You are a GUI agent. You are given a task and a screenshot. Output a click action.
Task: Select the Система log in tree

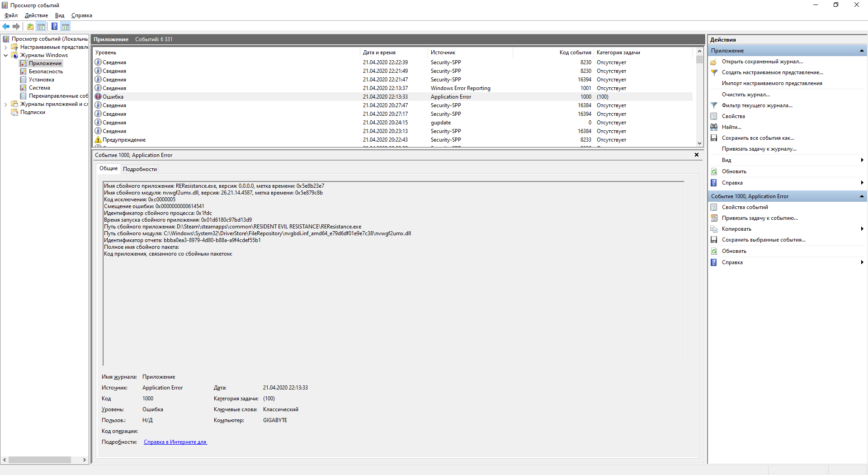(x=39, y=88)
